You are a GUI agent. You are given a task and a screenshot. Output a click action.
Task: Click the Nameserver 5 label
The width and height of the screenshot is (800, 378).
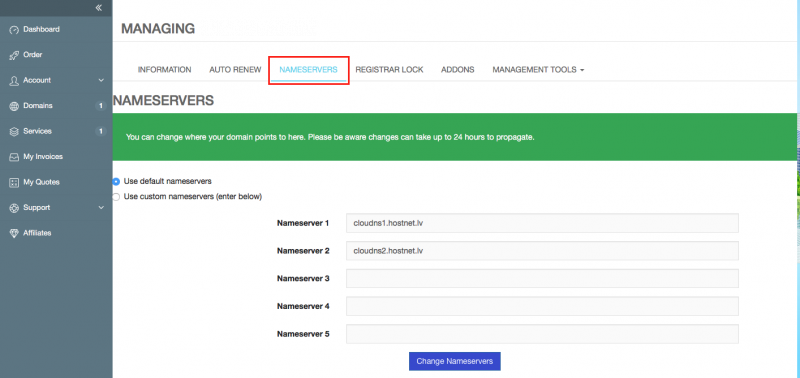pyautogui.click(x=303, y=334)
